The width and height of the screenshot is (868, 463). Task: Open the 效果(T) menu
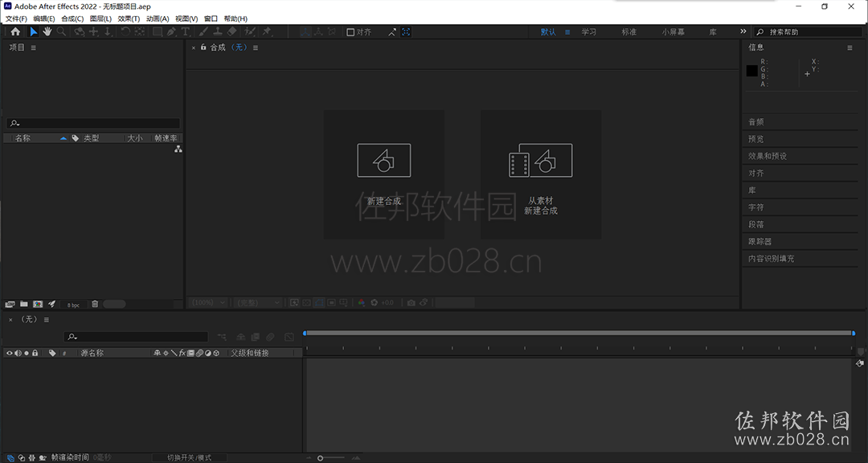tap(129, 18)
